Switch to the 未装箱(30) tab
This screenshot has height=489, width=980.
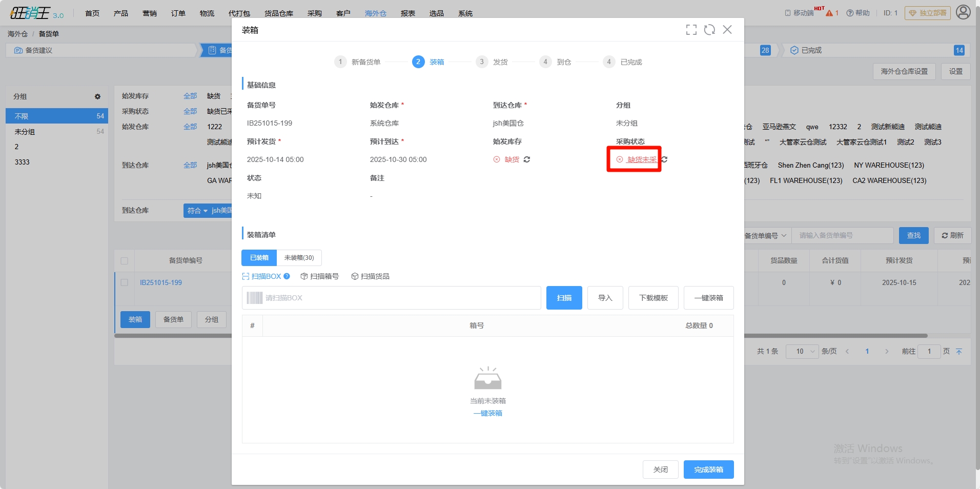pos(299,258)
